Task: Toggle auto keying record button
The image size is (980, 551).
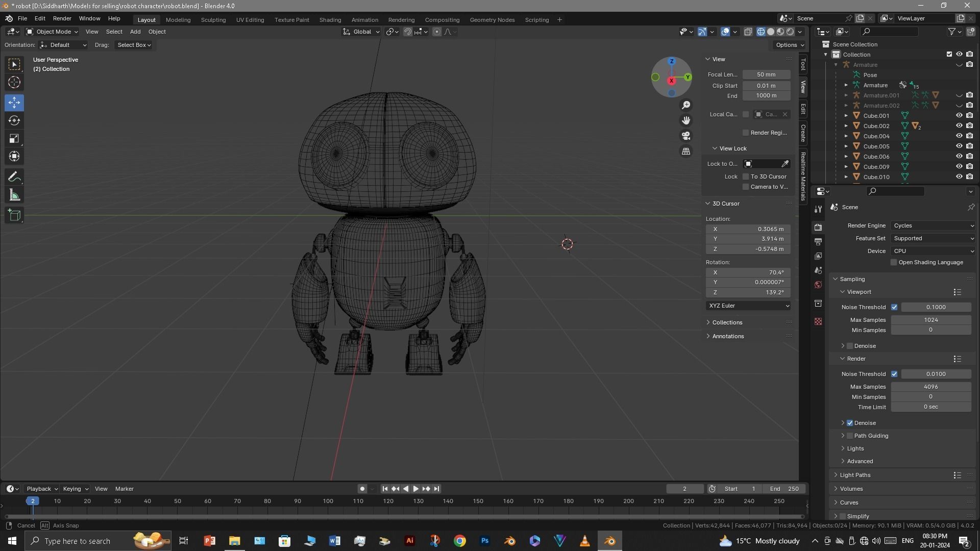Action: pyautogui.click(x=362, y=489)
